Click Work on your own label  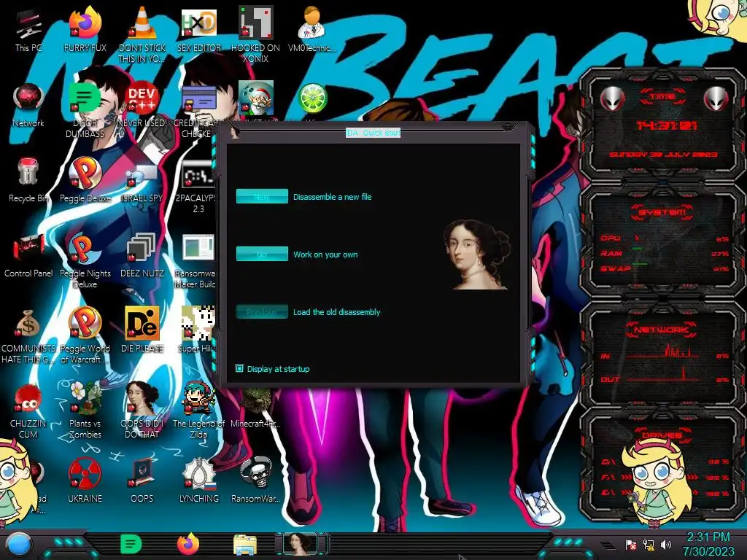pos(325,254)
